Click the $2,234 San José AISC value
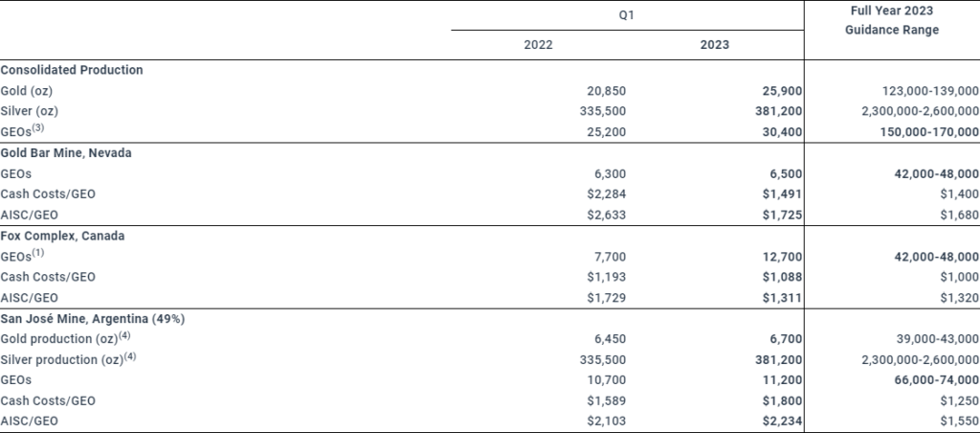 [780, 422]
